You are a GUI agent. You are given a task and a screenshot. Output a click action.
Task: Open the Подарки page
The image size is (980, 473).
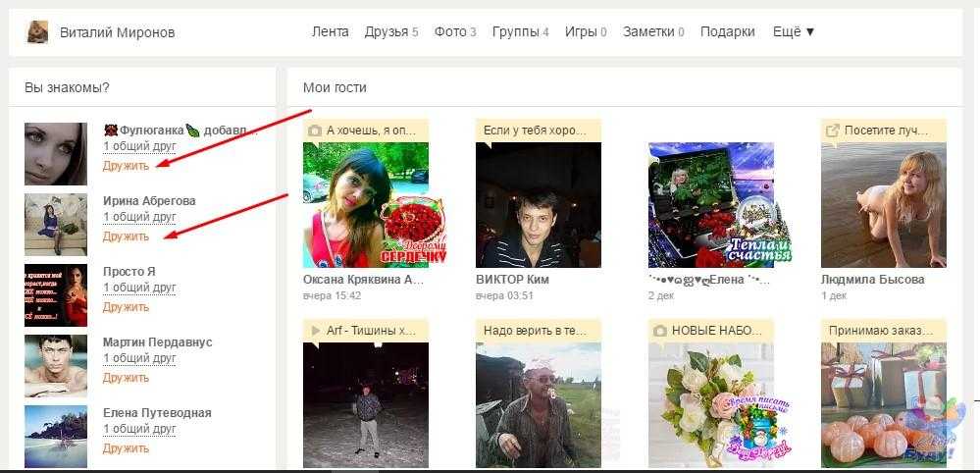[727, 31]
